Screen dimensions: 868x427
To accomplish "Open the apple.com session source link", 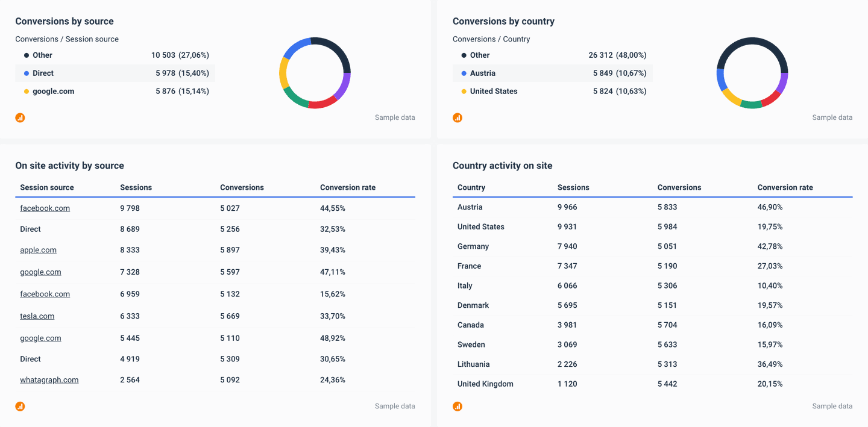I will pos(38,249).
